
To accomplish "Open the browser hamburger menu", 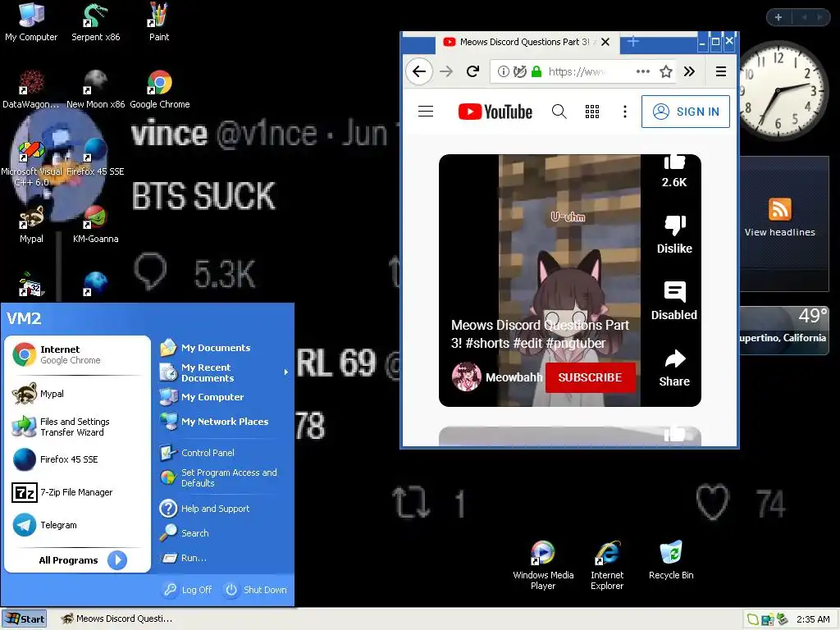I will click(x=721, y=71).
